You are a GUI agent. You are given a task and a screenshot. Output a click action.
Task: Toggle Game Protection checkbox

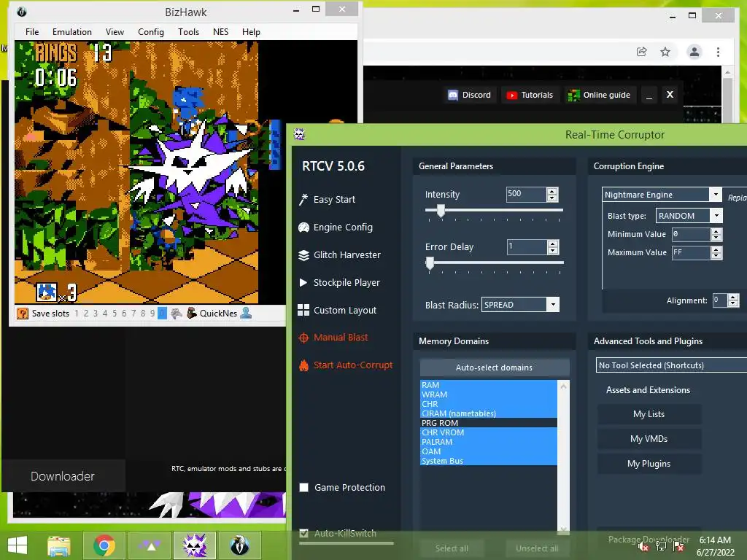click(303, 488)
